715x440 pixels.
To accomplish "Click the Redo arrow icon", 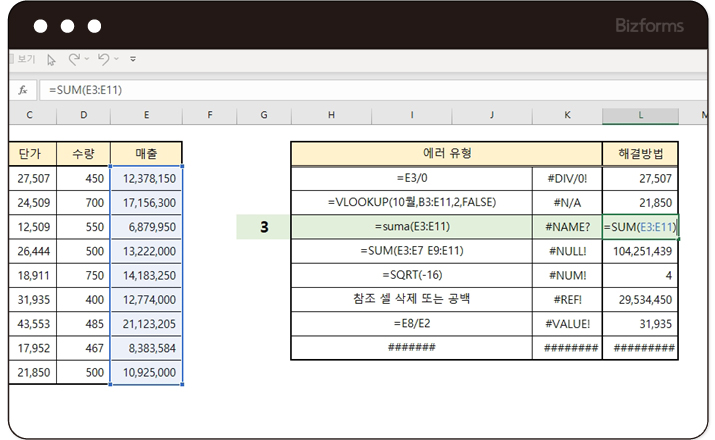I will pos(74,59).
